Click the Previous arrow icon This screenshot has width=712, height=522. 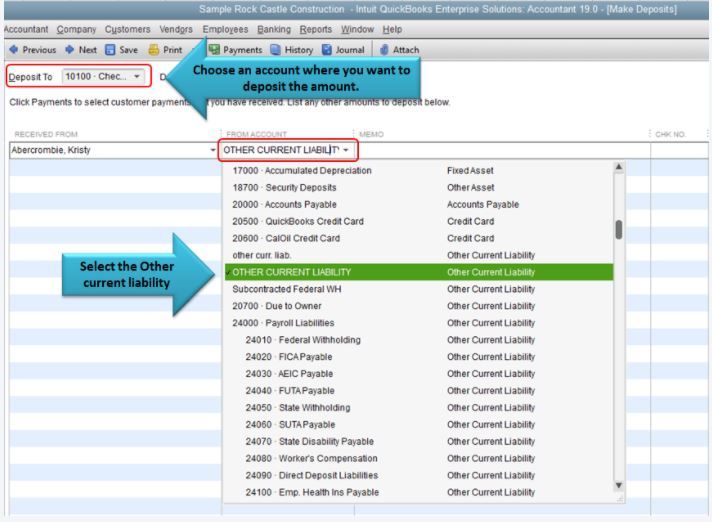[14, 49]
